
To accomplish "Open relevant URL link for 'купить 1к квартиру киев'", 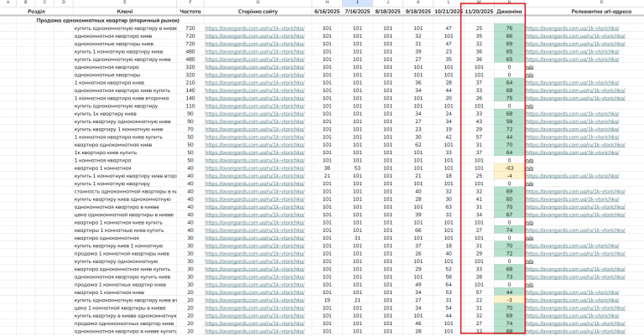I will 573,114.
